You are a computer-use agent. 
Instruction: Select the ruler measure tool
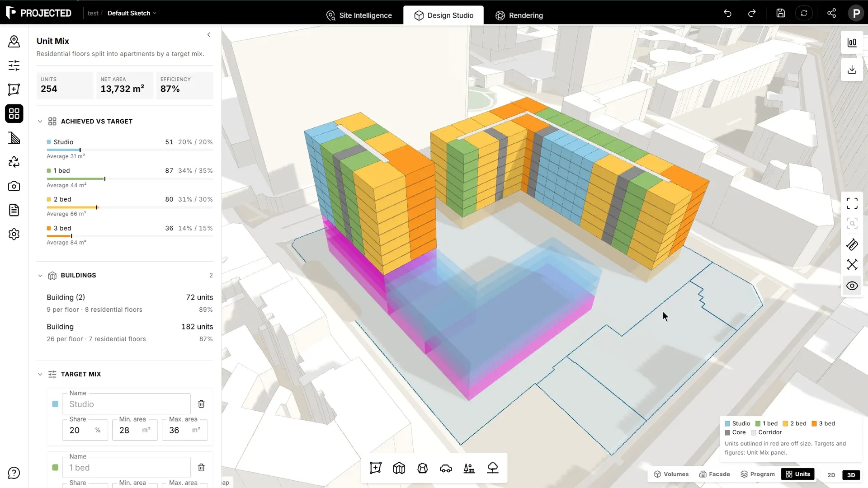[852, 244]
